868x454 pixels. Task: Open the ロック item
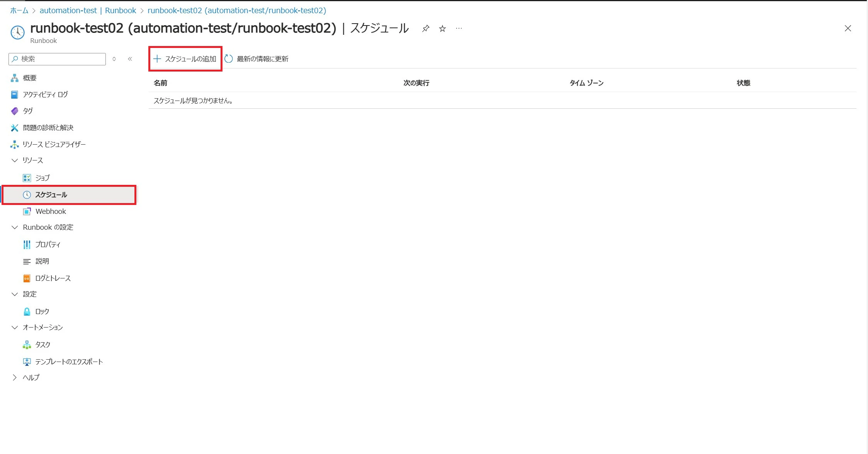pos(42,311)
